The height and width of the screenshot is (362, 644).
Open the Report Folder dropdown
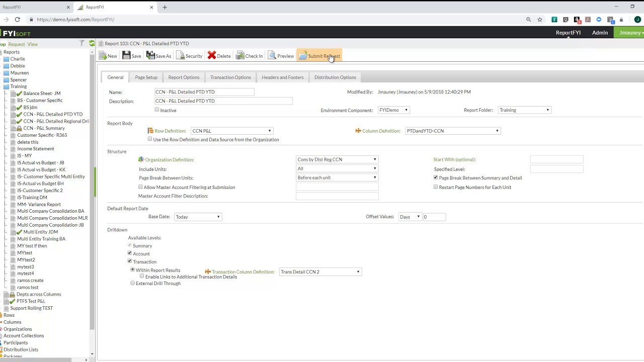[525, 110]
